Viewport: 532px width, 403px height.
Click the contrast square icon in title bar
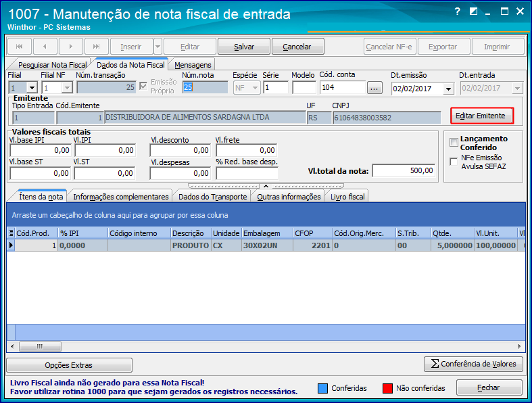[x=473, y=11]
